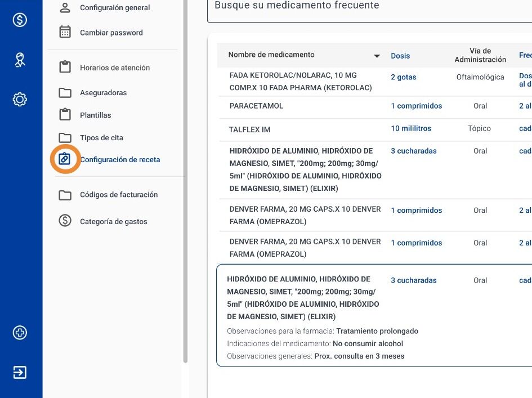This screenshot has width=532, height=398.
Task: Click Indicaciones del medicamento: No consumir alcohol
Action: [315, 344]
